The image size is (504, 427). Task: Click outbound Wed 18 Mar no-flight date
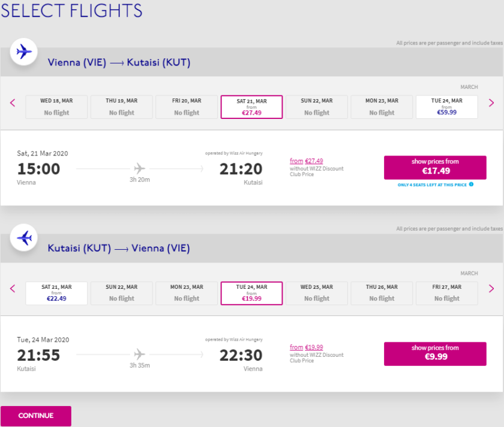pos(56,107)
